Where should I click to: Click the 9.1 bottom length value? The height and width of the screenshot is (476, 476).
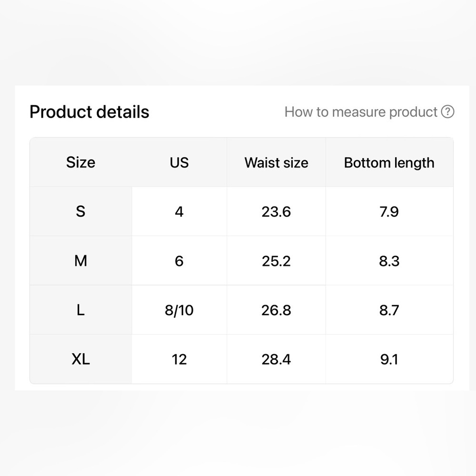click(389, 359)
